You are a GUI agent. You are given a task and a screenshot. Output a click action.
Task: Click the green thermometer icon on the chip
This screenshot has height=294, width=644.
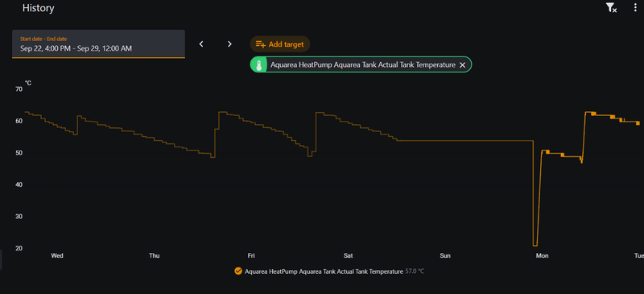coord(258,65)
